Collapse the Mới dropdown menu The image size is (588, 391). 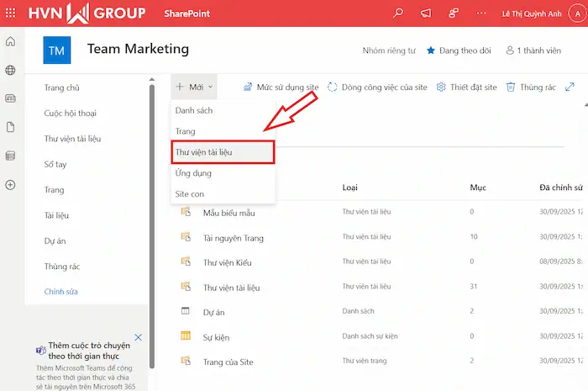pyautogui.click(x=194, y=87)
